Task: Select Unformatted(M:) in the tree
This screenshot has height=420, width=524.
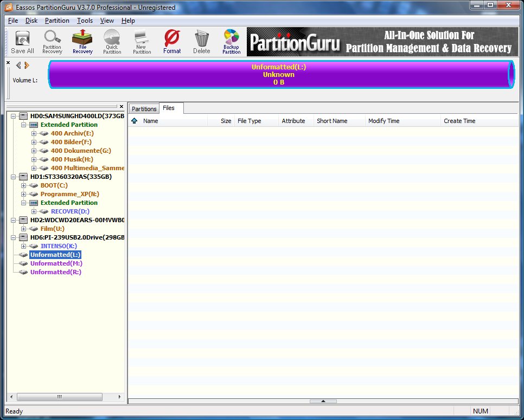Action: (x=56, y=263)
